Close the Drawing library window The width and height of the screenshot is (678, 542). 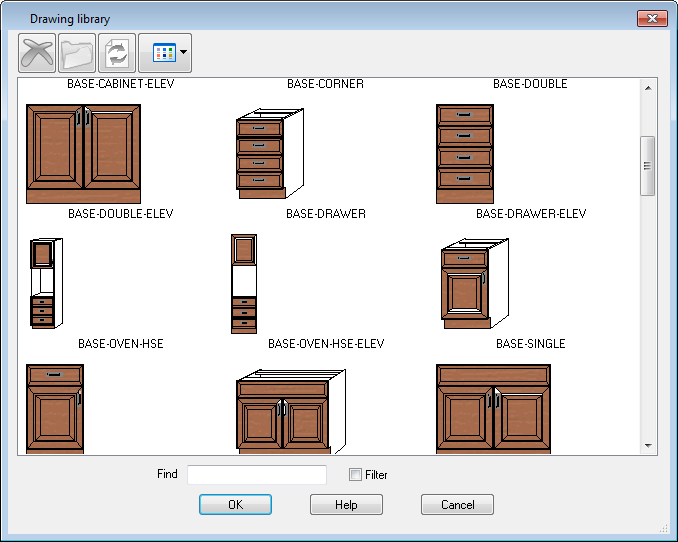pos(652,19)
